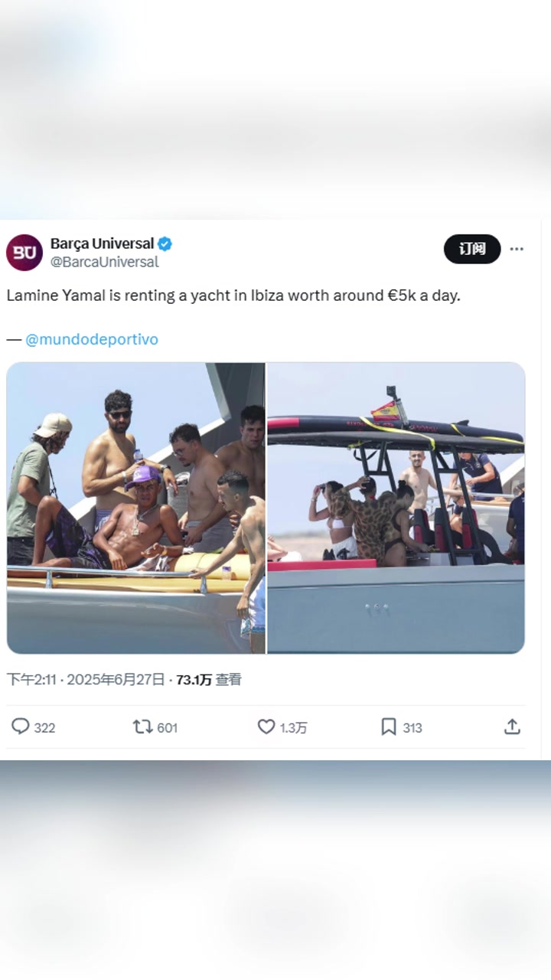Open the left yacht photo

click(136, 508)
